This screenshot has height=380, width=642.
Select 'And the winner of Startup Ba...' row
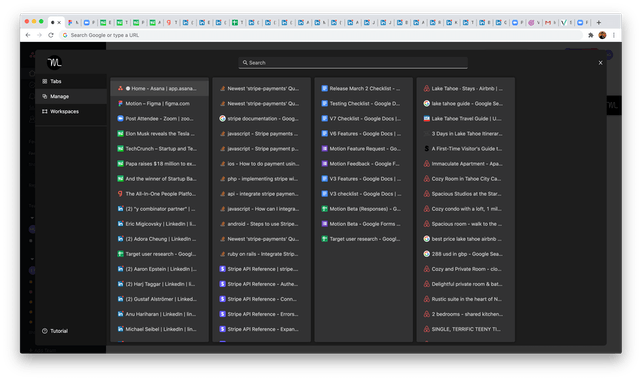pyautogui.click(x=159, y=179)
